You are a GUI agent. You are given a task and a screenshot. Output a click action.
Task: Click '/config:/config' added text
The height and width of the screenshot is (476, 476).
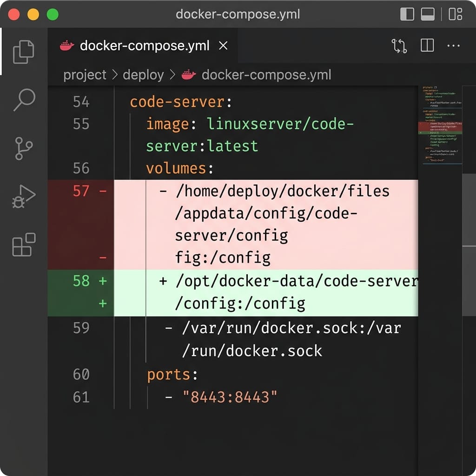tap(240, 304)
